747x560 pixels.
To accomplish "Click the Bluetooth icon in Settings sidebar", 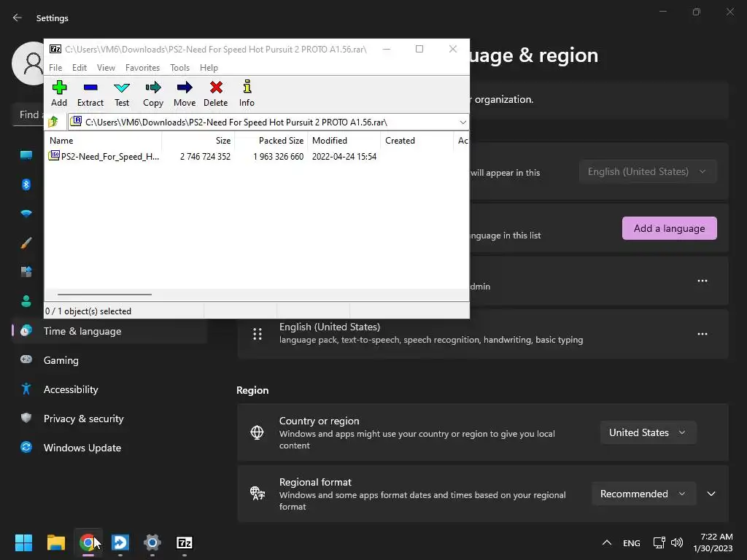I will (x=26, y=184).
